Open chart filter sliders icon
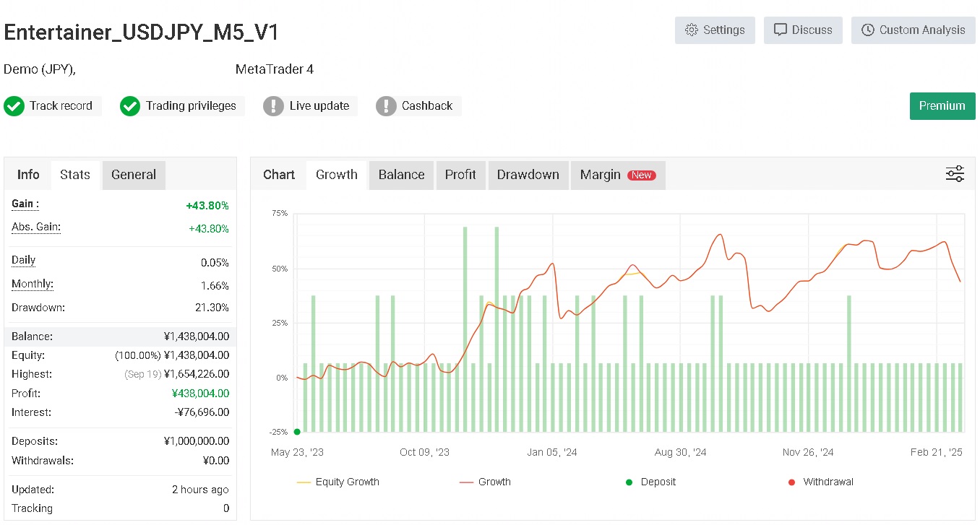 pyautogui.click(x=955, y=174)
